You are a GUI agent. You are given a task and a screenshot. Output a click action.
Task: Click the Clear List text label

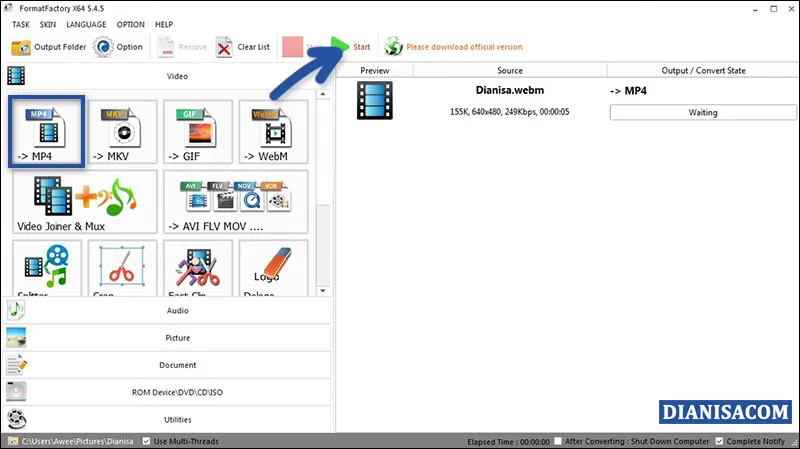pos(254,47)
